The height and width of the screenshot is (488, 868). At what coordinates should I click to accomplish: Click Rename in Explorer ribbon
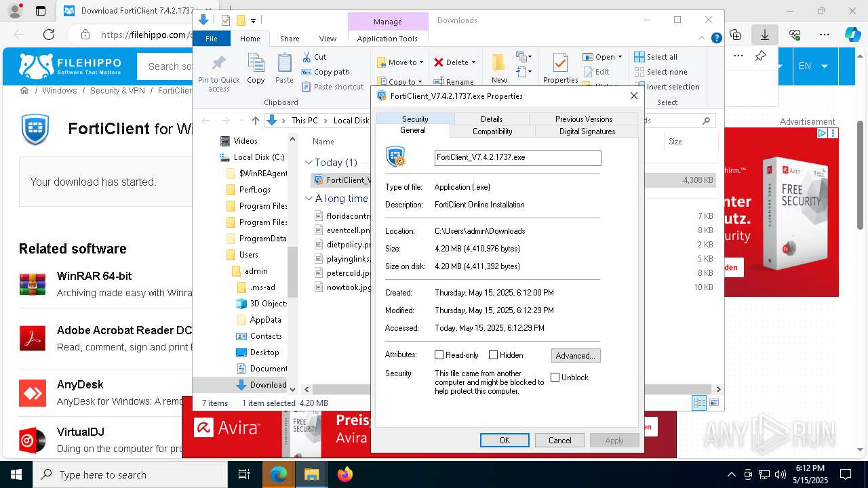454,82
